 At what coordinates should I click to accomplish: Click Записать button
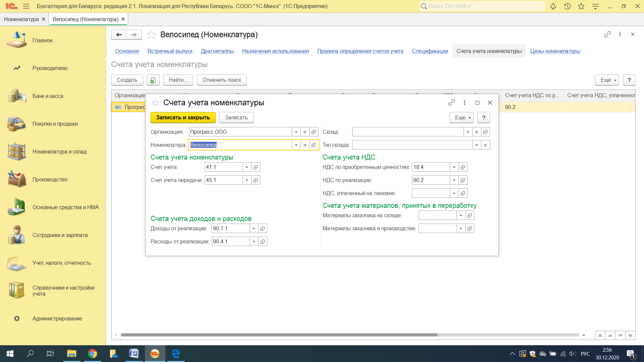tap(236, 117)
